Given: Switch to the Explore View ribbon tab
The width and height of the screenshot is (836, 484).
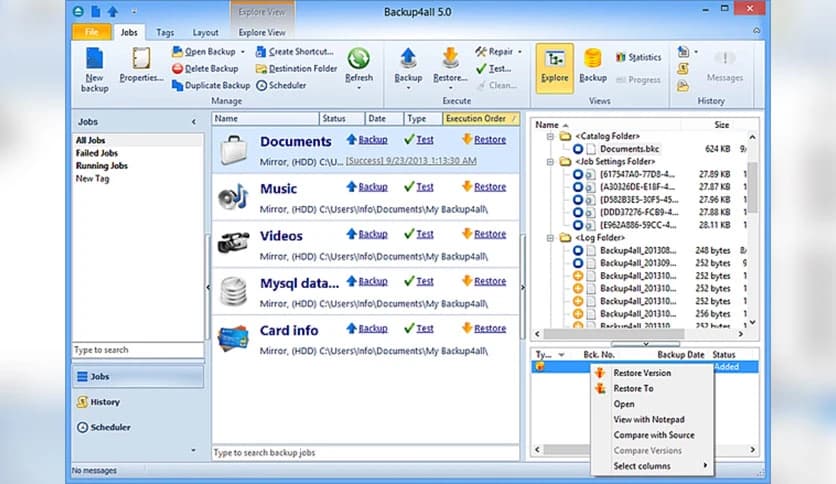Looking at the screenshot, I should pyautogui.click(x=262, y=33).
